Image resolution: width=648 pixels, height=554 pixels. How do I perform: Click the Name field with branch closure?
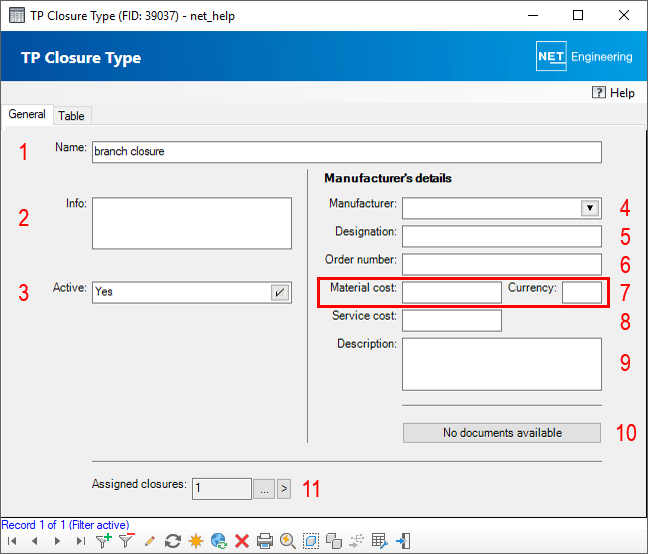347,152
